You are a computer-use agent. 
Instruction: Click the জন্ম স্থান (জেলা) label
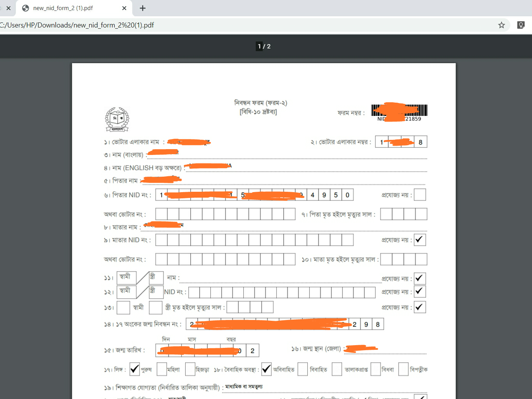pyautogui.click(x=322, y=349)
